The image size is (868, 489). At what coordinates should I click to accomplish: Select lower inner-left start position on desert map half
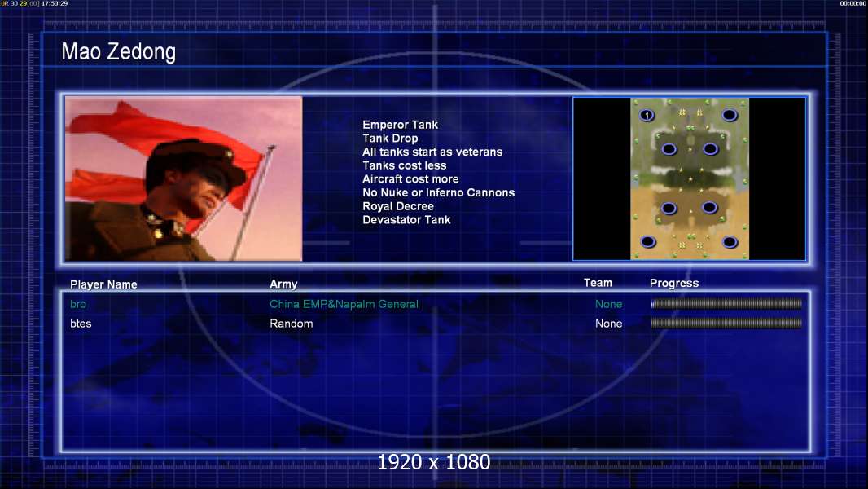click(x=669, y=208)
